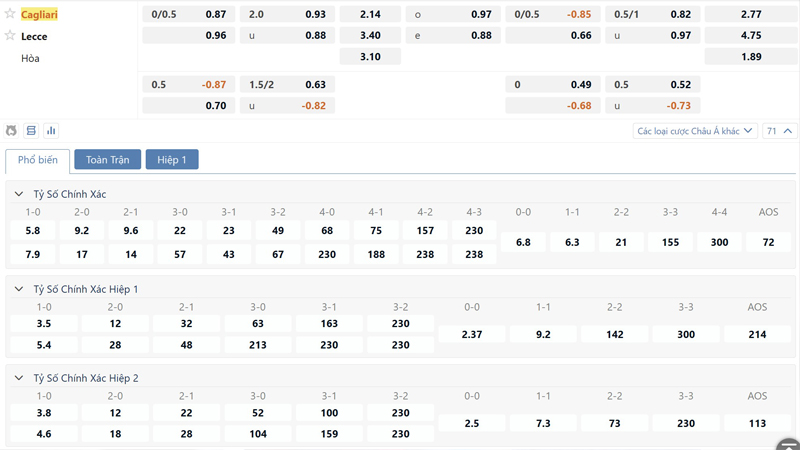Image resolution: width=800 pixels, height=450 pixels.
Task: Pick the 5.8 odds for 1-0 score
Action: click(33, 230)
